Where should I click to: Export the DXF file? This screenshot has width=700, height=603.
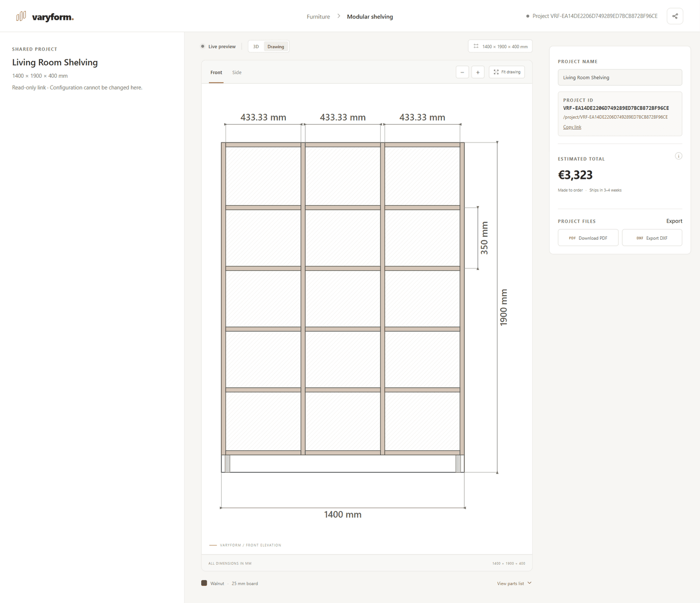(x=652, y=238)
